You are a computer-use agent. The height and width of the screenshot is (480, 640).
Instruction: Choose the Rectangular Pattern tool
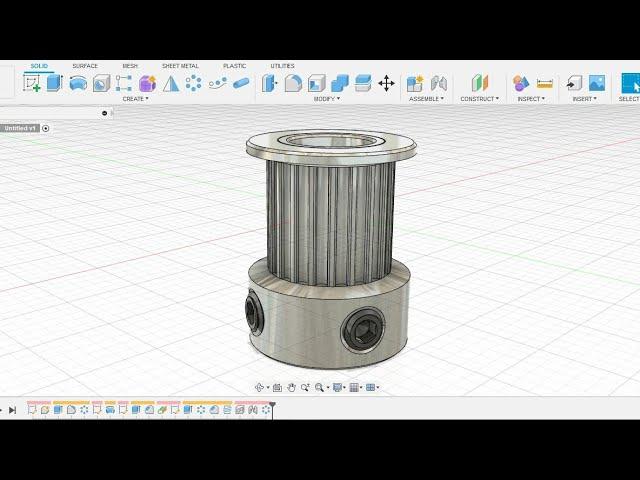(124, 83)
